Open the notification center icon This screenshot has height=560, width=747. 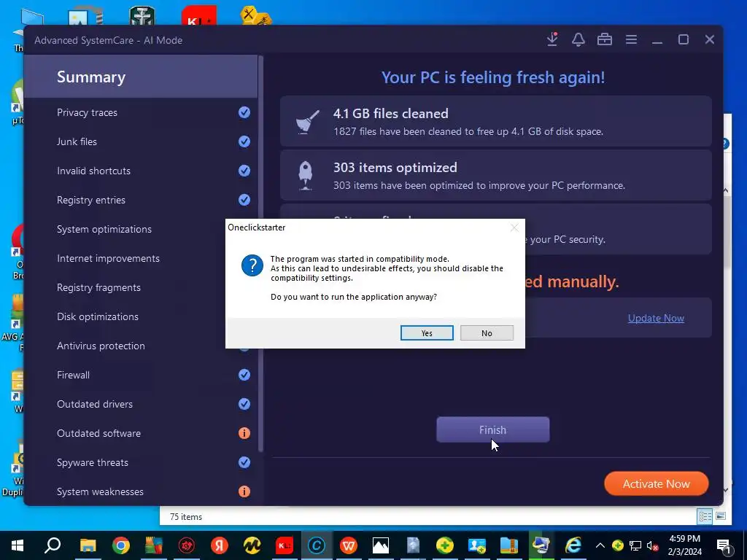[724, 545]
